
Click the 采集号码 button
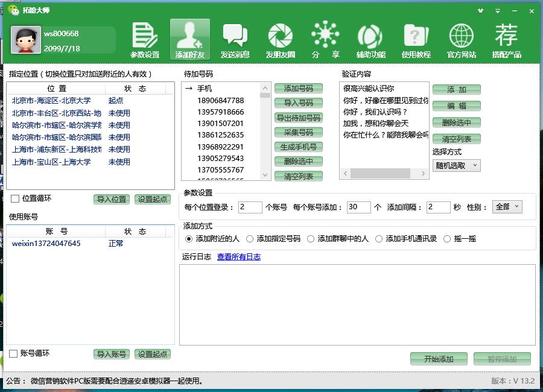[299, 132]
